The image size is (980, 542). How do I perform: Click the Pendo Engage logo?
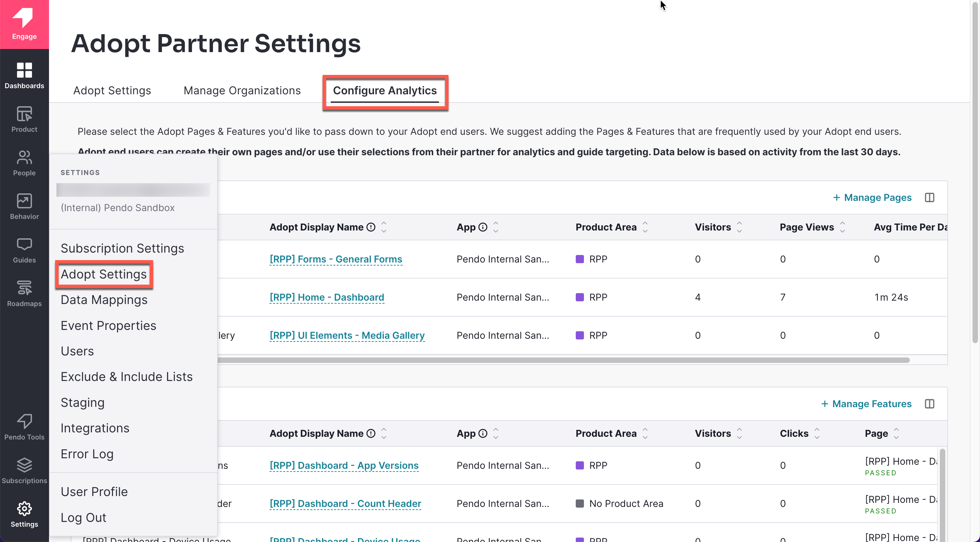(x=24, y=25)
